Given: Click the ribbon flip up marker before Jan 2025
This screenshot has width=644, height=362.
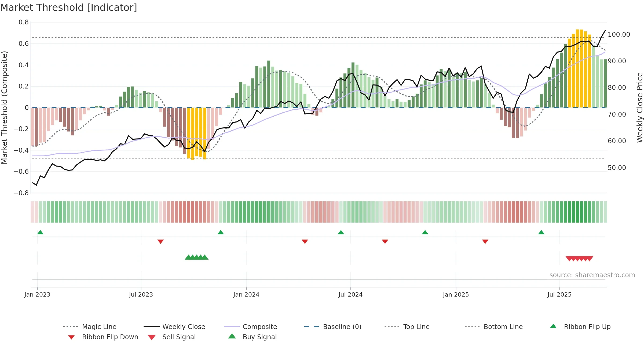Looking at the screenshot, I should click(x=425, y=232).
